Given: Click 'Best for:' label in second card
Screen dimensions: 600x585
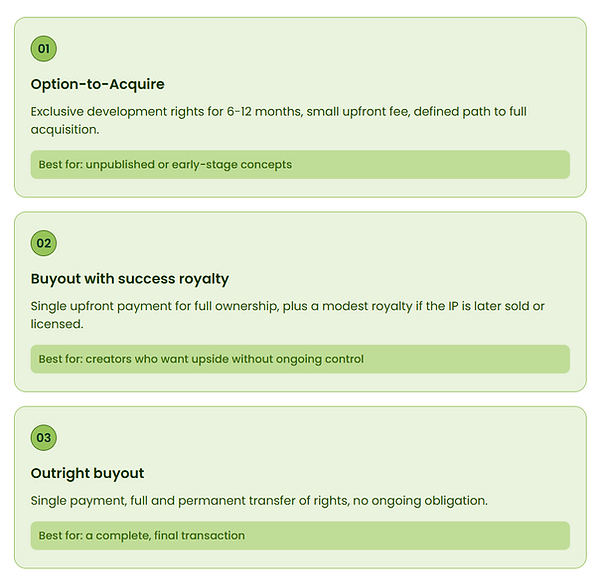Looking at the screenshot, I should (x=60, y=359).
